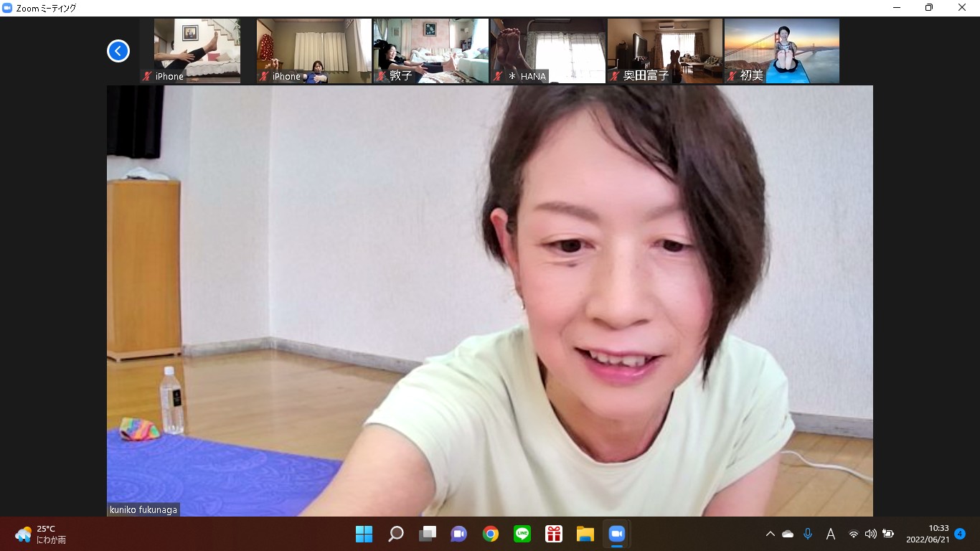The height and width of the screenshot is (551, 980).
Task: Click muted microphone icon on 奥田富子 tile
Action: (615, 76)
